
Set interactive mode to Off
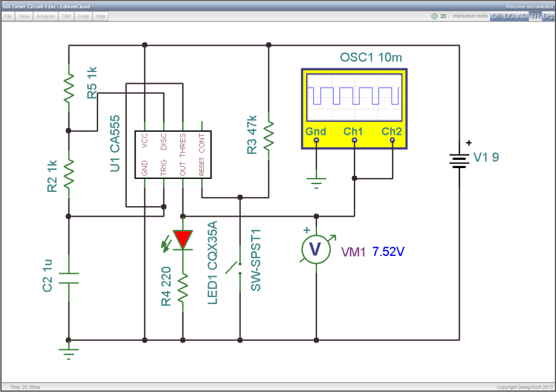497,16
